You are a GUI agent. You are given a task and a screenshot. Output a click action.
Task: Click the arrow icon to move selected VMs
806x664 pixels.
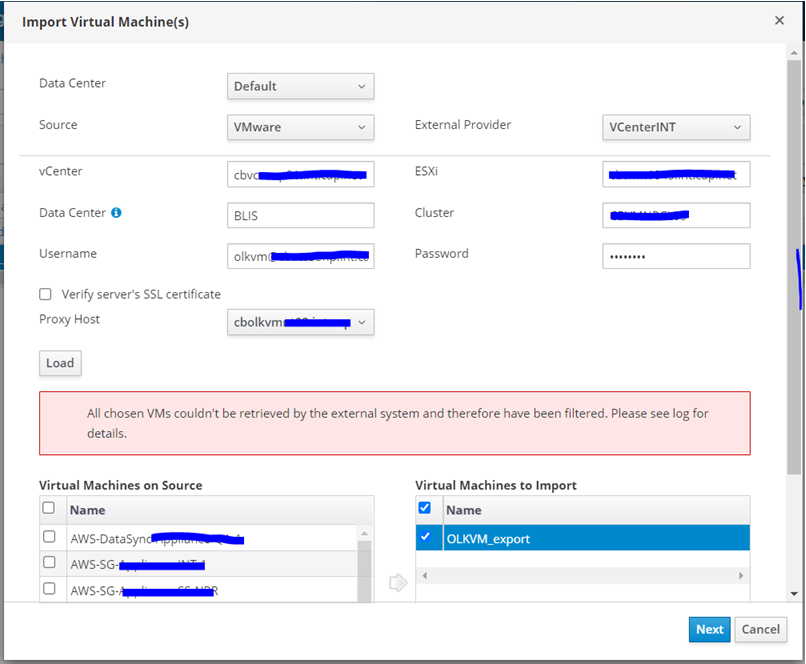397,582
